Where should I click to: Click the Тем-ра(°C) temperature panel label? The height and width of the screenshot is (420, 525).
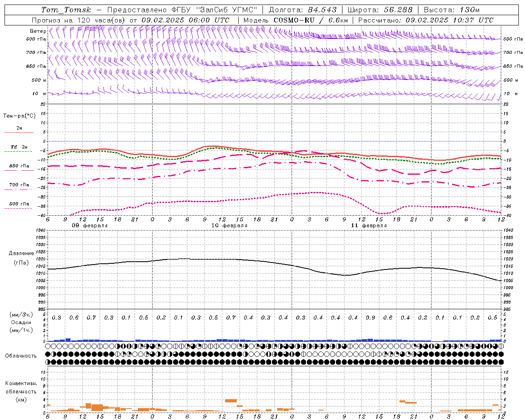pyautogui.click(x=19, y=116)
